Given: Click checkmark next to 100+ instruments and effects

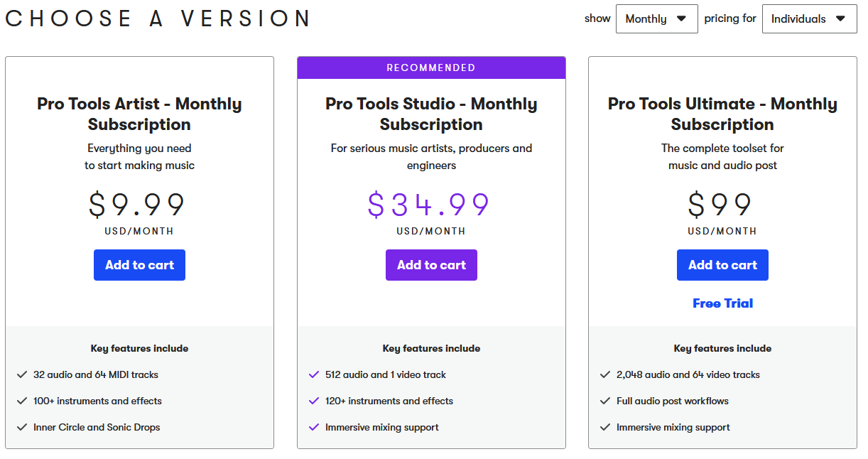Looking at the screenshot, I should pyautogui.click(x=22, y=401).
